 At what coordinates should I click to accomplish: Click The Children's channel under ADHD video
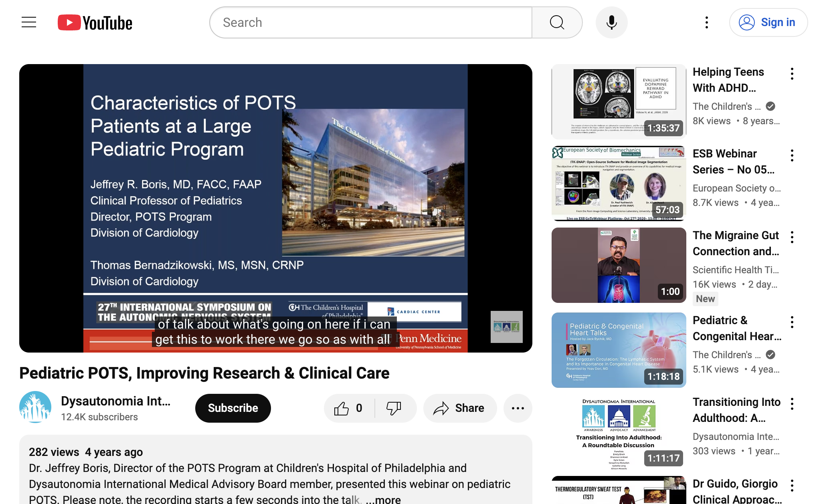click(x=726, y=107)
